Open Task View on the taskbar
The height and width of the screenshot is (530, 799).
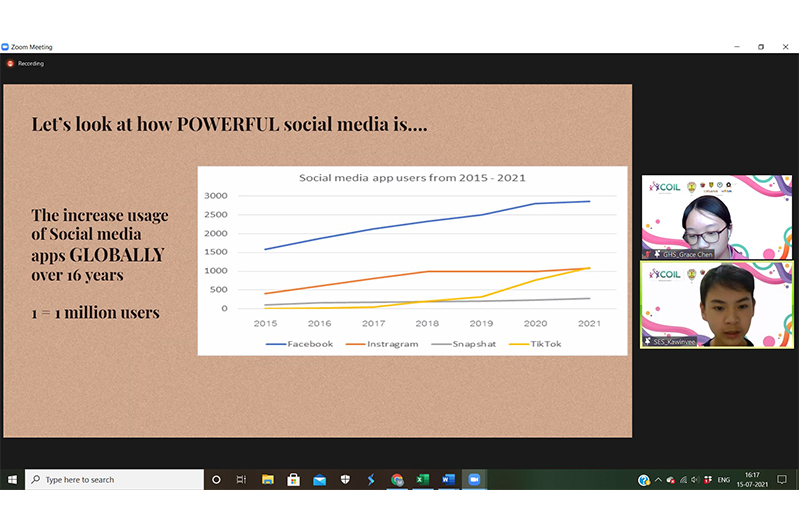coord(242,480)
